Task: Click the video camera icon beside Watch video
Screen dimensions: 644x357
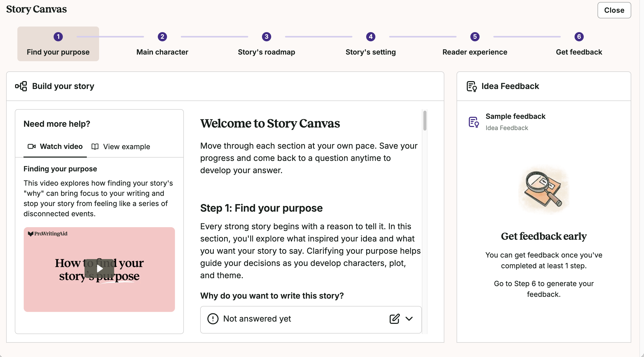Action: pyautogui.click(x=32, y=146)
